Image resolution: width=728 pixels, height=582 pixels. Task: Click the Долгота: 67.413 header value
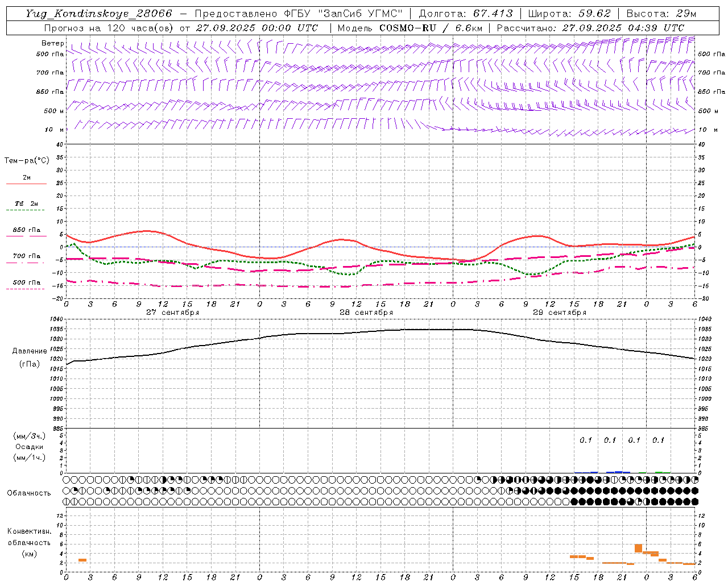(x=466, y=14)
